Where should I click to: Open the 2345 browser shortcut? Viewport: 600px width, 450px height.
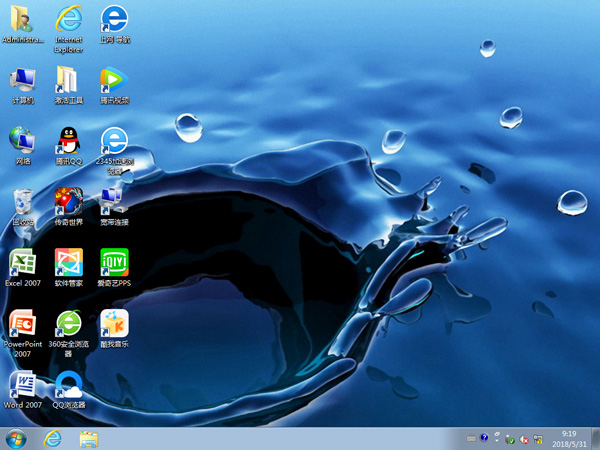pos(114,140)
